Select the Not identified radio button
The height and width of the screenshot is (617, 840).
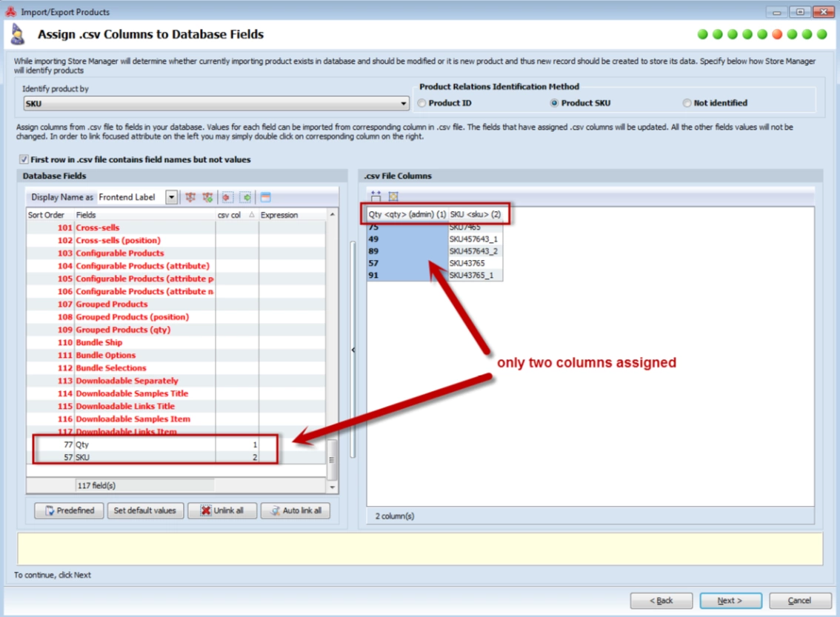point(687,103)
